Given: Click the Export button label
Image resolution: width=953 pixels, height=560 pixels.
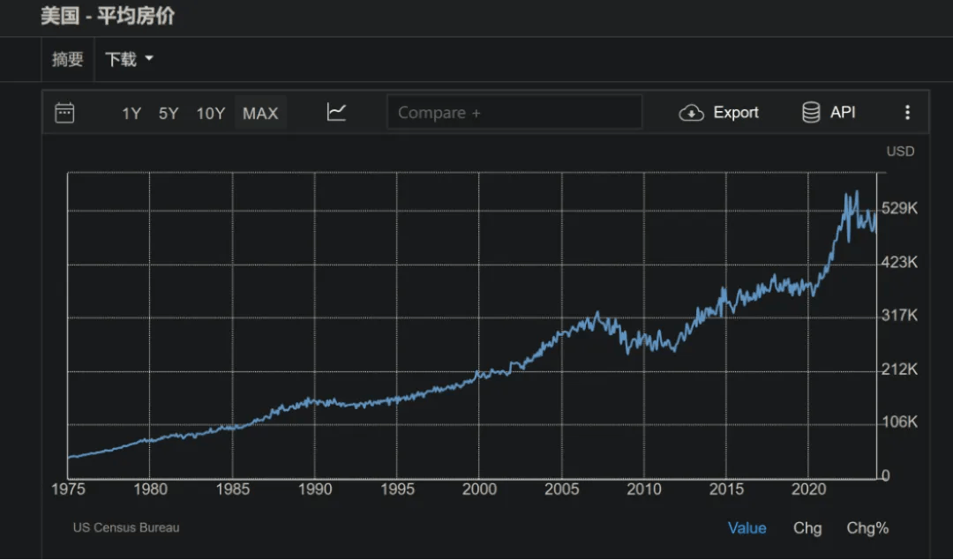Looking at the screenshot, I should click(x=736, y=113).
